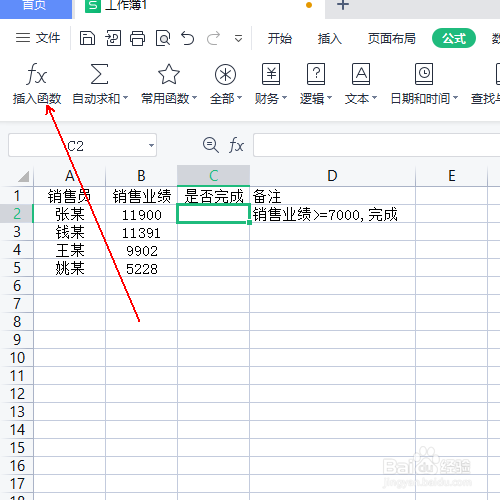This screenshot has width=500, height=500.
Task: Click the Insert Function fx ribbon icon
Action: point(37,74)
